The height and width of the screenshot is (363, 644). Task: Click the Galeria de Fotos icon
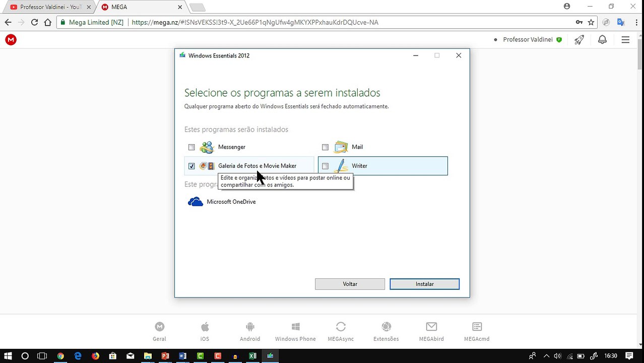pyautogui.click(x=207, y=166)
